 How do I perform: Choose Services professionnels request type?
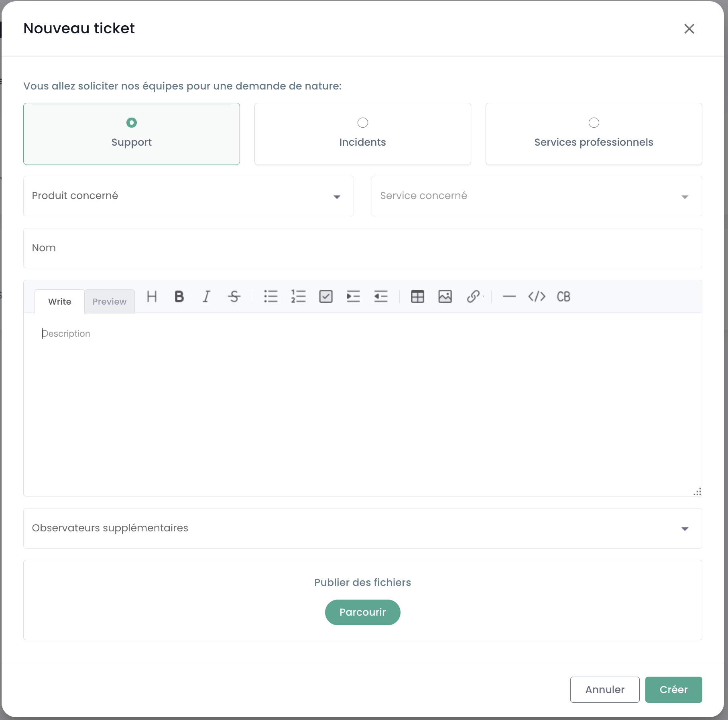click(594, 134)
